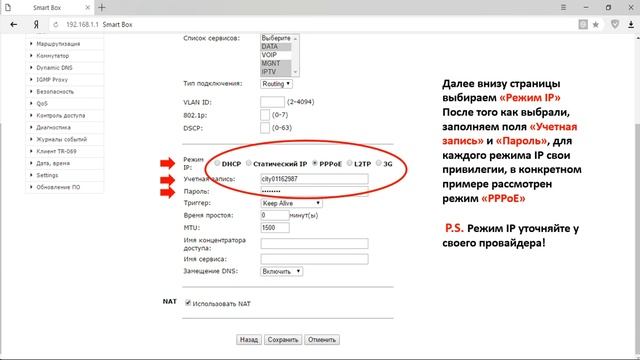The height and width of the screenshot is (360, 640).
Task: Open the protect shield icon
Action: coord(615,24)
